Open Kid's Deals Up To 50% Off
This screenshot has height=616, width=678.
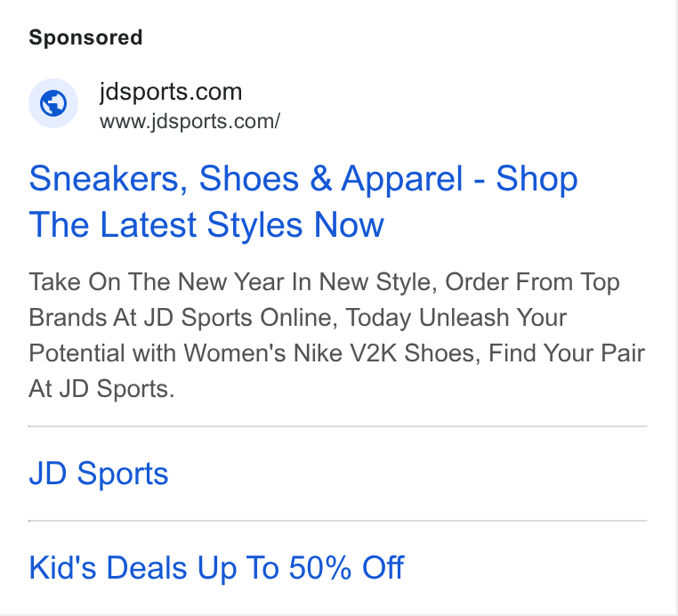click(x=216, y=568)
